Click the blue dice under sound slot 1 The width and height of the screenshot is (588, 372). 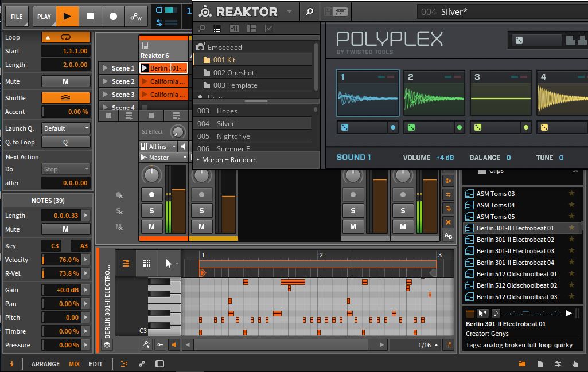tap(345, 127)
